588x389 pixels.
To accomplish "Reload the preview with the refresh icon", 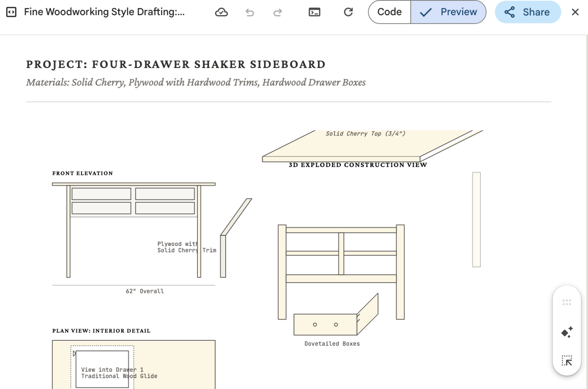I will 348,12.
